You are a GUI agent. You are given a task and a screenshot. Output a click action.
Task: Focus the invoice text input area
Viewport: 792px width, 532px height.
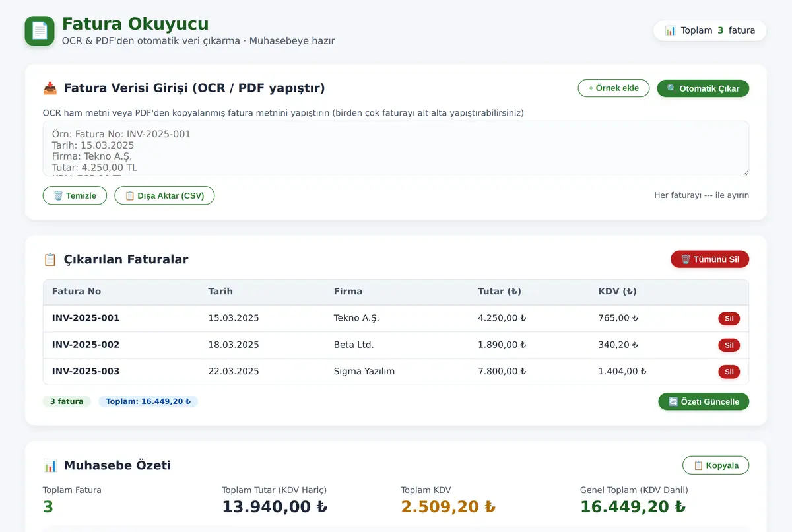(396, 149)
